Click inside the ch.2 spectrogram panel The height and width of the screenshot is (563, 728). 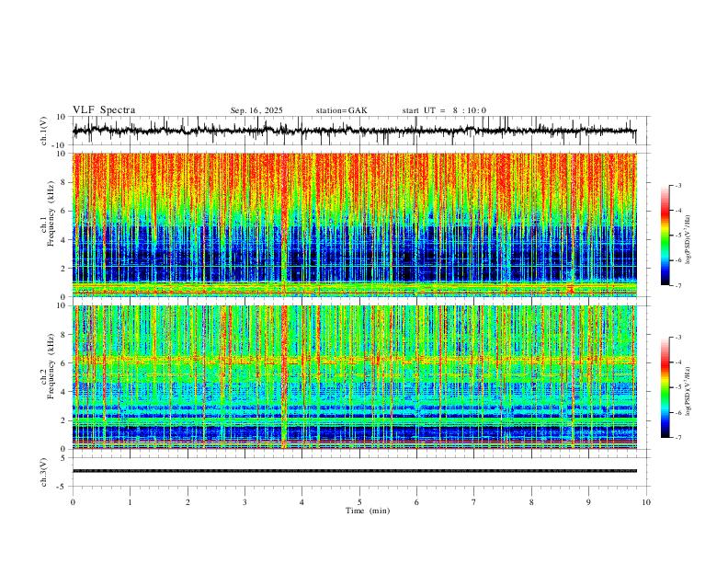click(354, 377)
